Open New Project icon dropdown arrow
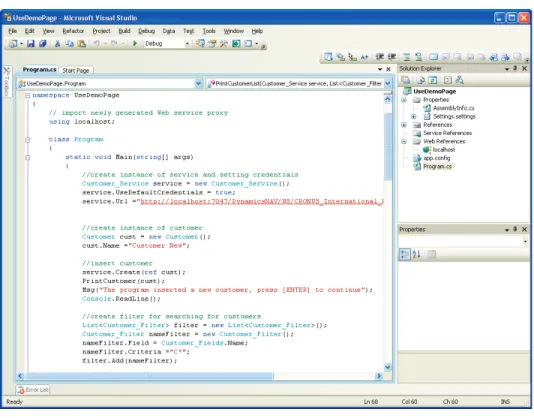 coord(21,44)
